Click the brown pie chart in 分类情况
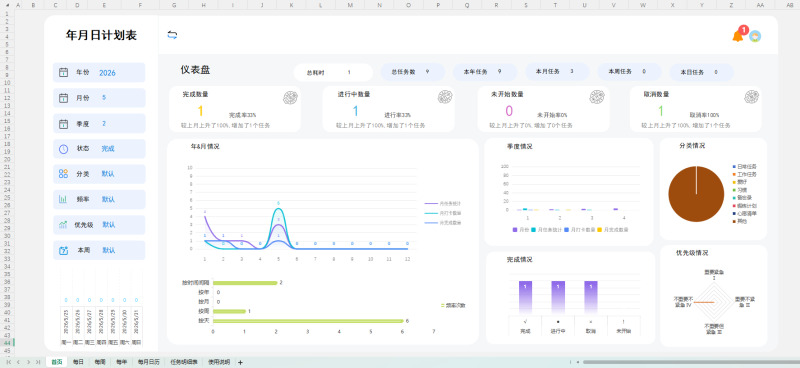Screen dimensions: 800x368 tap(696, 194)
